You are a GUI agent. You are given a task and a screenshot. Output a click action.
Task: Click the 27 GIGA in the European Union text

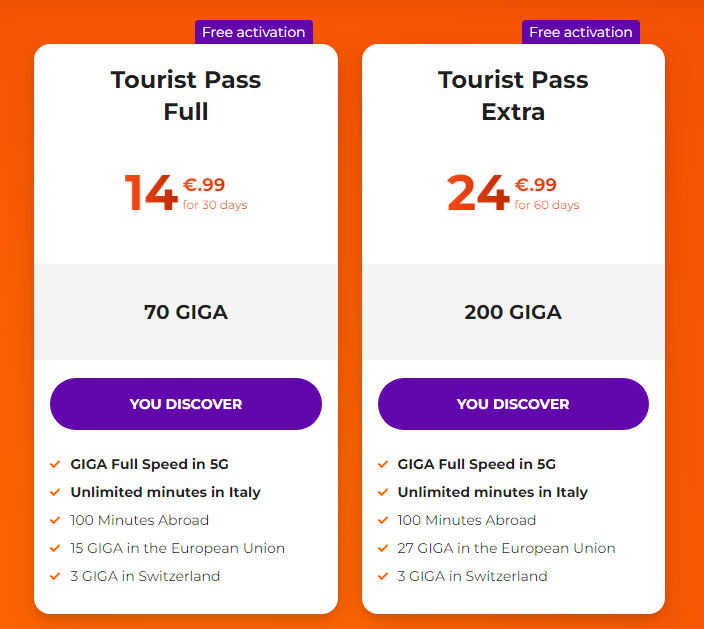506,548
